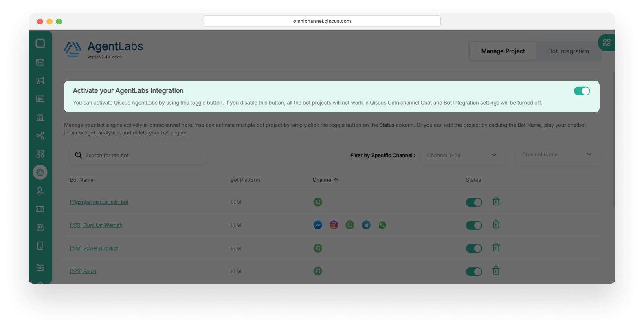Delete the [11ganjar]qiscus_sdr_bot project

(496, 202)
